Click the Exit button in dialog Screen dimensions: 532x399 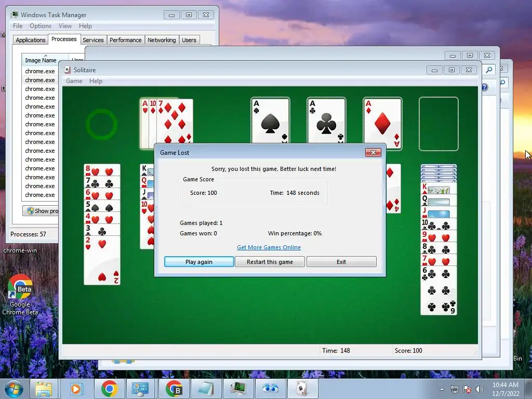341,262
